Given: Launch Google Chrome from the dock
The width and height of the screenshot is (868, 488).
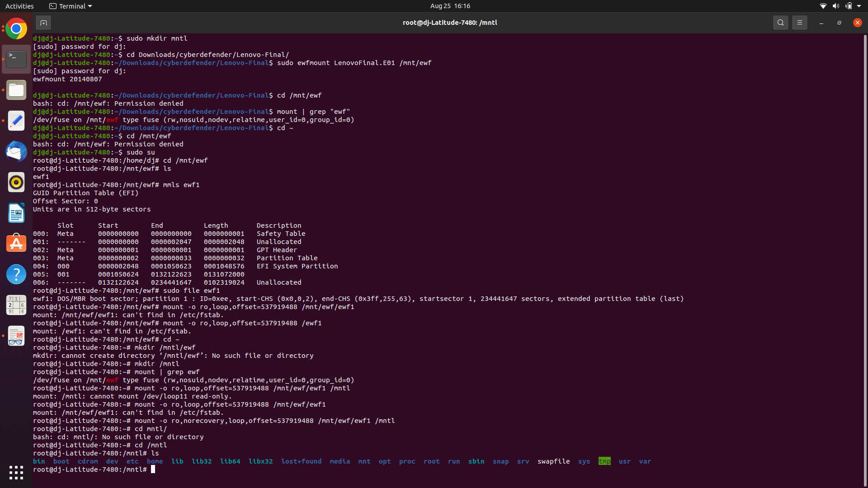Looking at the screenshot, I should click(16, 28).
